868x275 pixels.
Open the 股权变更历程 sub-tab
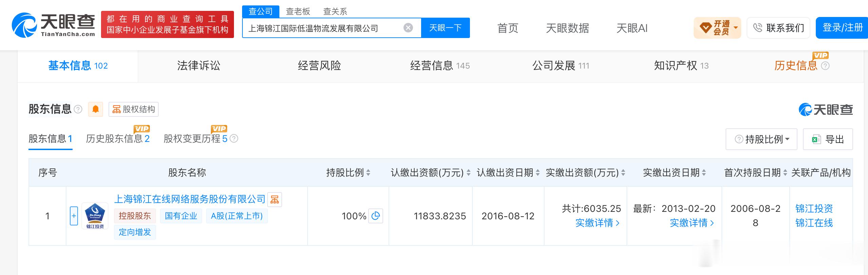(x=196, y=139)
